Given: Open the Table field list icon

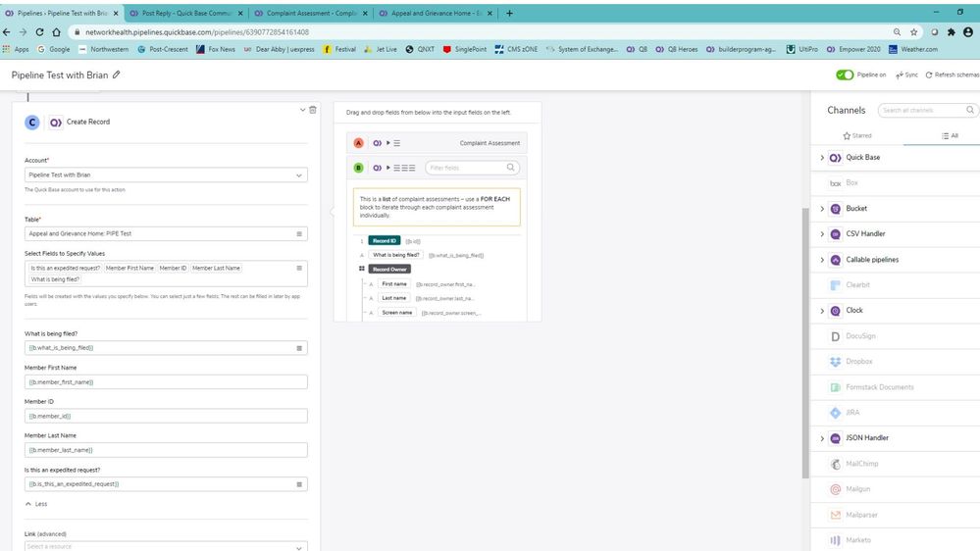Looking at the screenshot, I should [299, 233].
